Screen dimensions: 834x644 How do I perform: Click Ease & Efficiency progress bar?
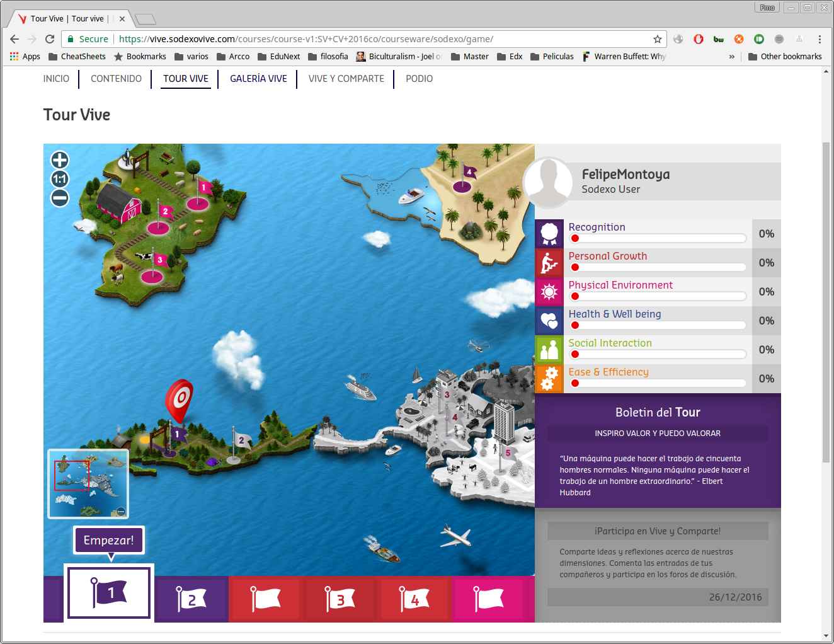658,383
